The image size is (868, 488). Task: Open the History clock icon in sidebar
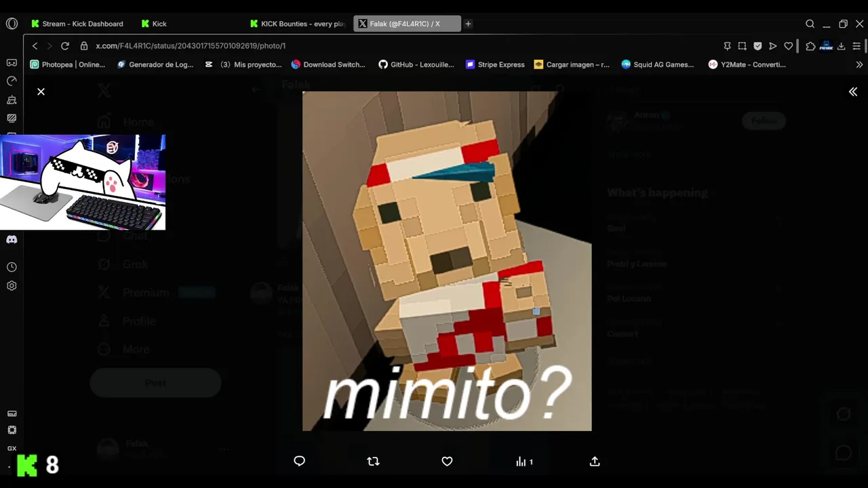click(12, 267)
